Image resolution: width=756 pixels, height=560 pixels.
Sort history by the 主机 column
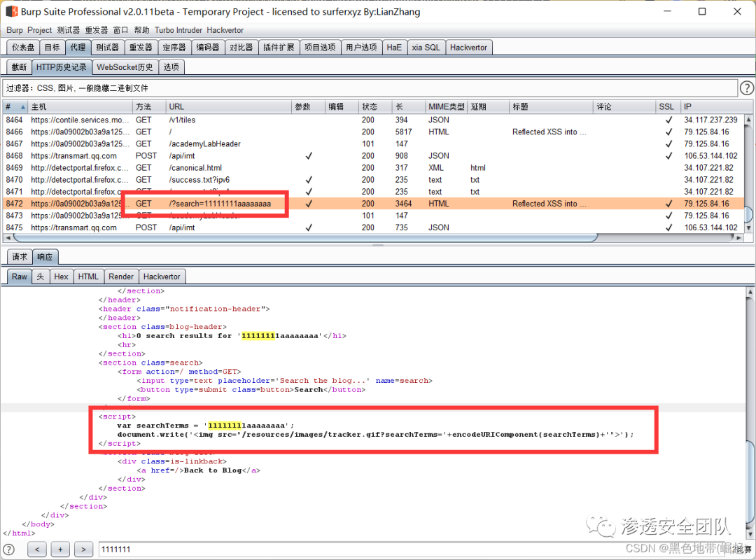click(80, 106)
